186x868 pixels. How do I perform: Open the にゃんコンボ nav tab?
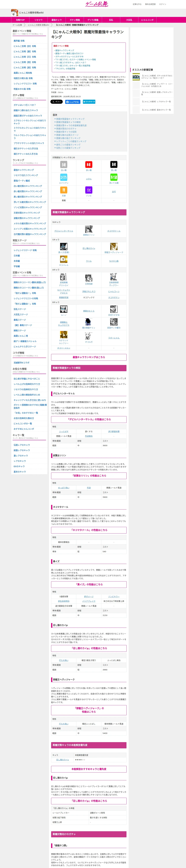(147, 20)
